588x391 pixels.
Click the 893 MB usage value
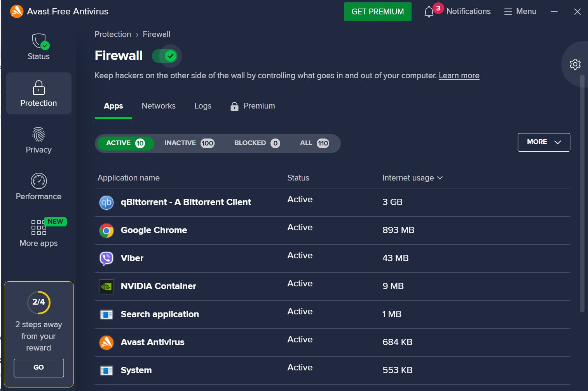[x=398, y=230]
